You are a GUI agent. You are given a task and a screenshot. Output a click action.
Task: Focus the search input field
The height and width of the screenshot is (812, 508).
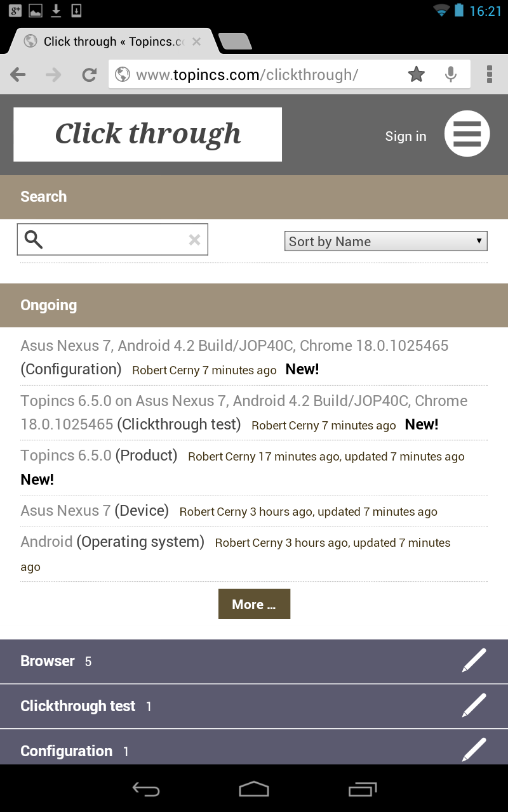tap(114, 240)
